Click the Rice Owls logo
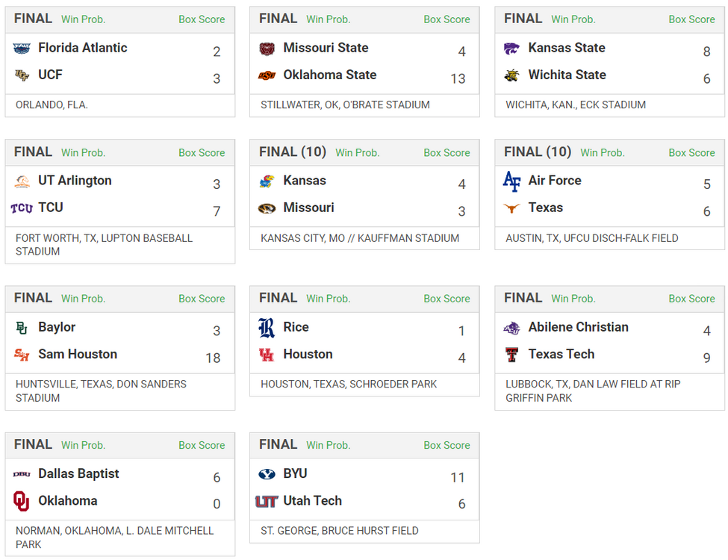The image size is (728, 560). [267, 328]
